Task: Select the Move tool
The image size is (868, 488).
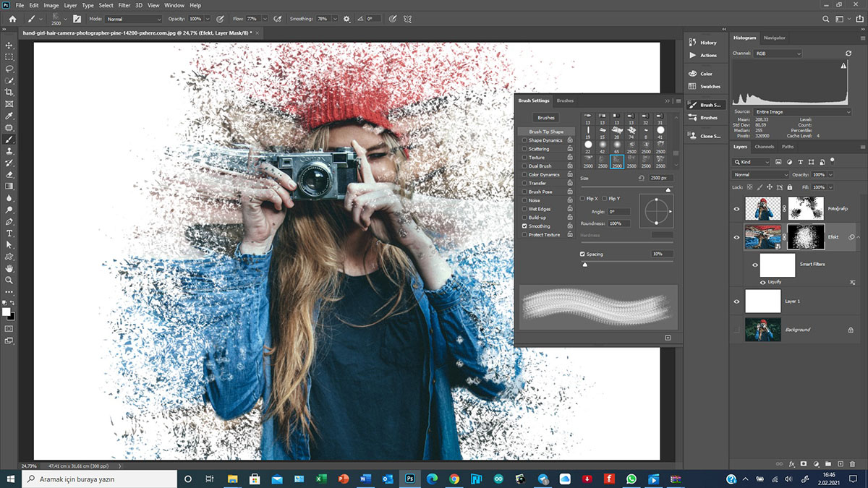Action: coord(9,45)
